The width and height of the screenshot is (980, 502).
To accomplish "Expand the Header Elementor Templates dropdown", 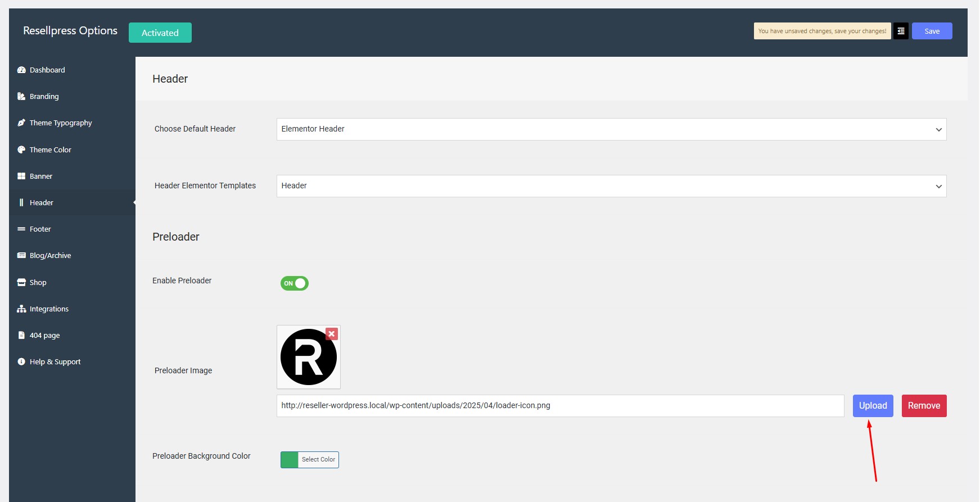I will [611, 186].
